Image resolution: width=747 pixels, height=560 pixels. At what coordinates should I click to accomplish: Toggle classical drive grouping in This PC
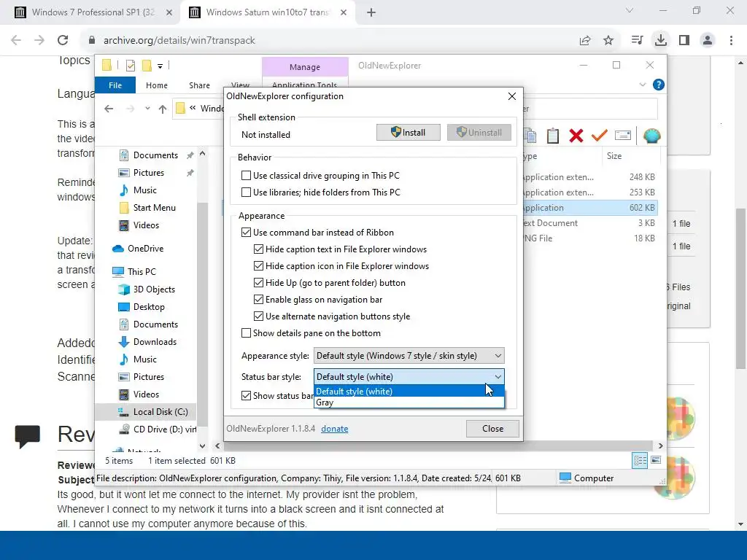pyautogui.click(x=246, y=176)
